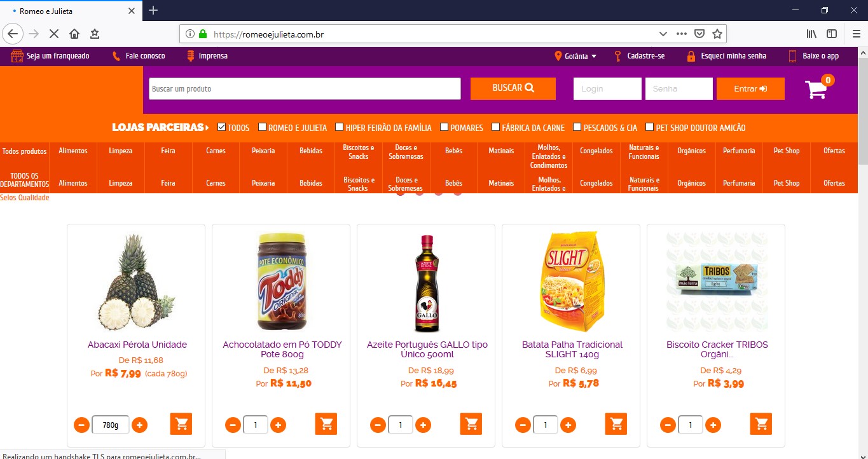Check HIPER FEIRÃO DA FAMÍLIA checkbox
The width and height of the screenshot is (868, 459).
click(x=340, y=127)
